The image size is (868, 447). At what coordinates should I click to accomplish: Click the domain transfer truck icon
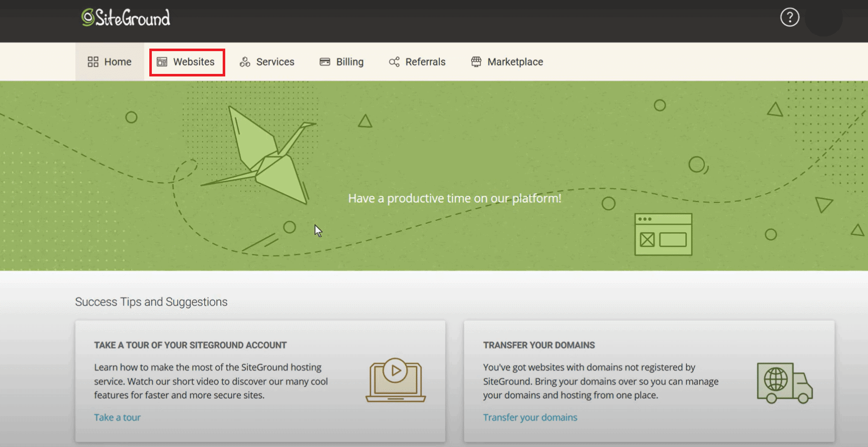[784, 383]
